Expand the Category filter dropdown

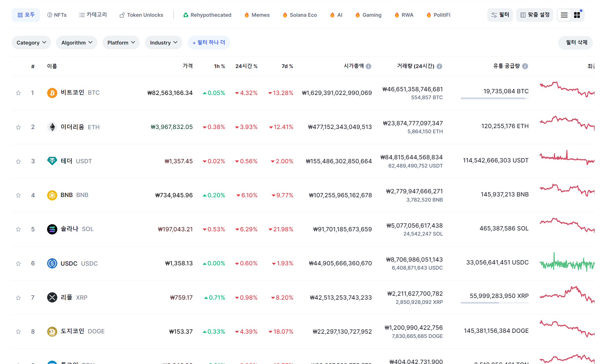pyautogui.click(x=31, y=43)
